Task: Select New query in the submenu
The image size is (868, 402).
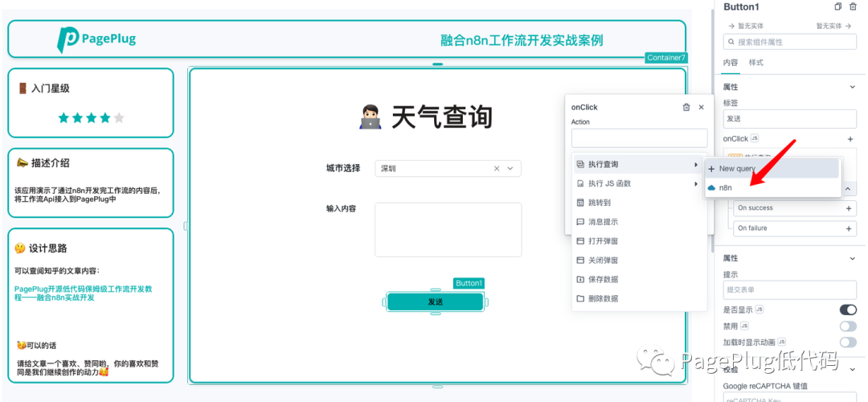Action: 772,168
